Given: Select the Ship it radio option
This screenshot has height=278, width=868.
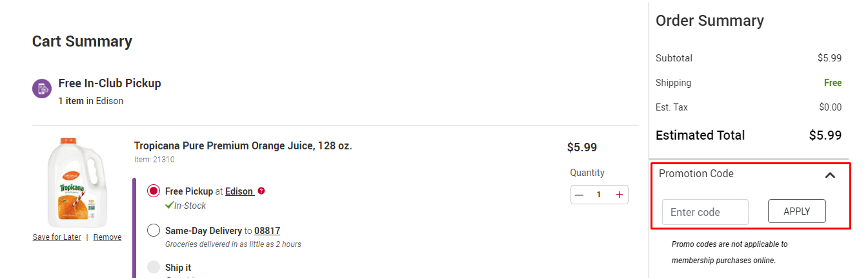Looking at the screenshot, I should coord(154,267).
